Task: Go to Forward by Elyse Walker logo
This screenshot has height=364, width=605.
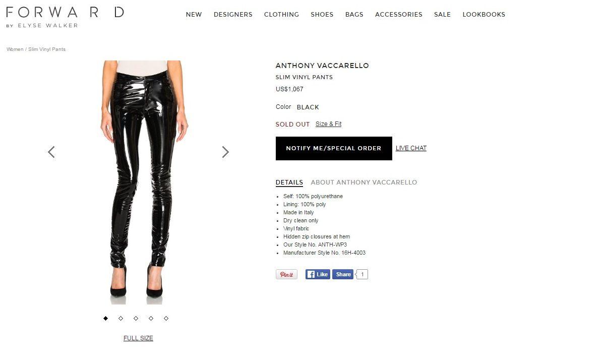Action: [x=65, y=17]
